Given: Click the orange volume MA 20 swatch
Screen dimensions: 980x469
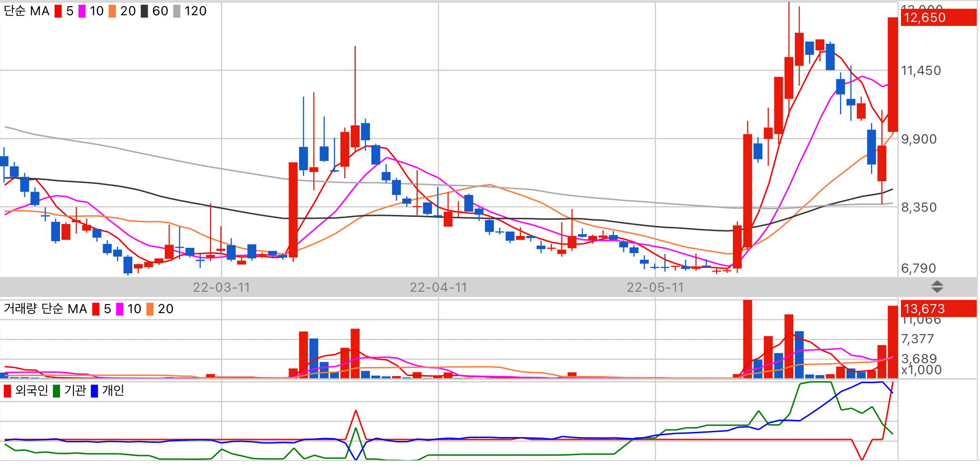Looking at the screenshot, I should tap(150, 309).
